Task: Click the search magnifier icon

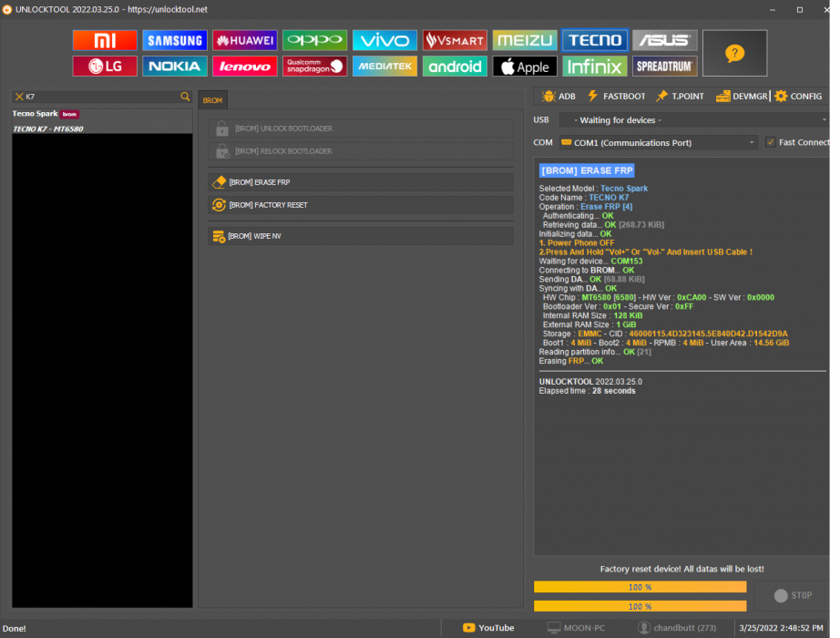Action: click(185, 97)
